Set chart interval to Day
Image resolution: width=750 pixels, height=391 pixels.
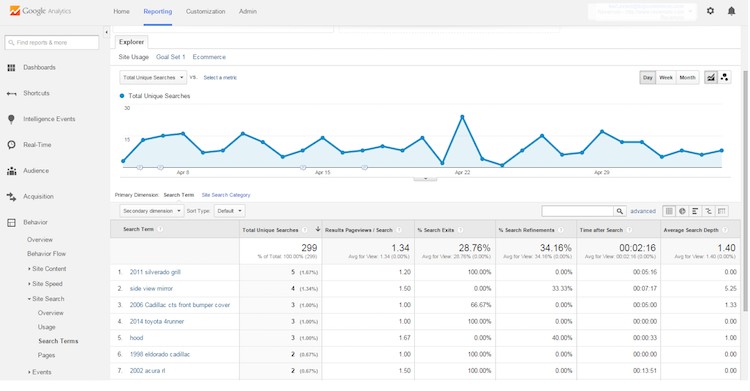click(648, 78)
